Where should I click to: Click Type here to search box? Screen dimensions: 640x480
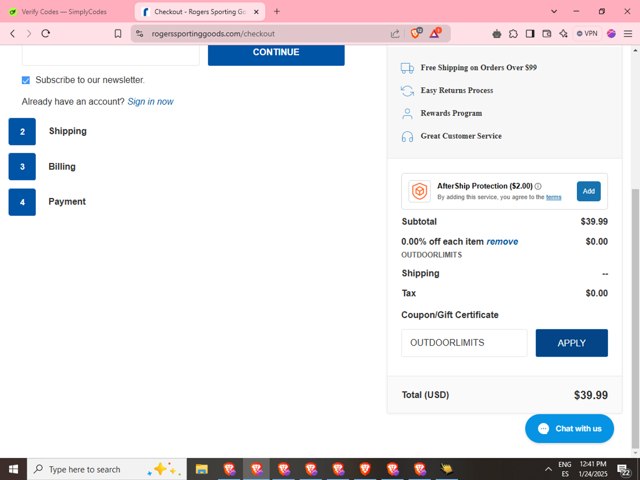[x=107, y=469]
